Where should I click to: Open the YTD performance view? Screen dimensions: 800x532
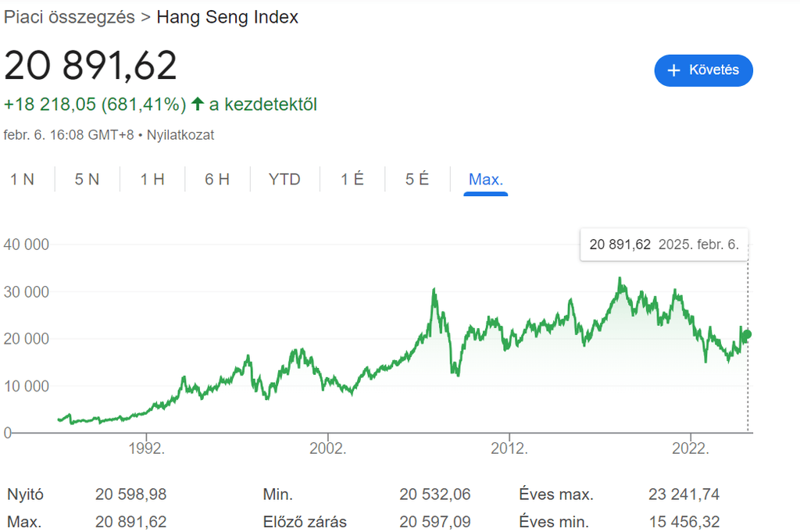point(284,179)
